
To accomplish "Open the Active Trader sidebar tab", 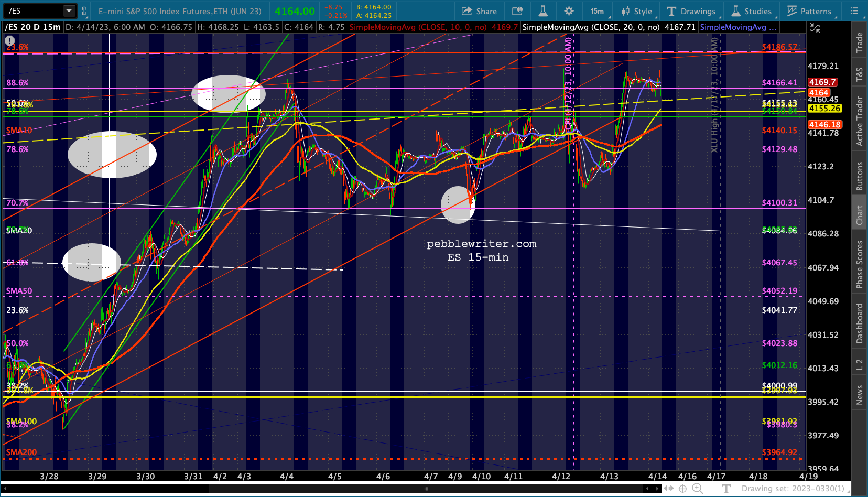I will (860, 121).
